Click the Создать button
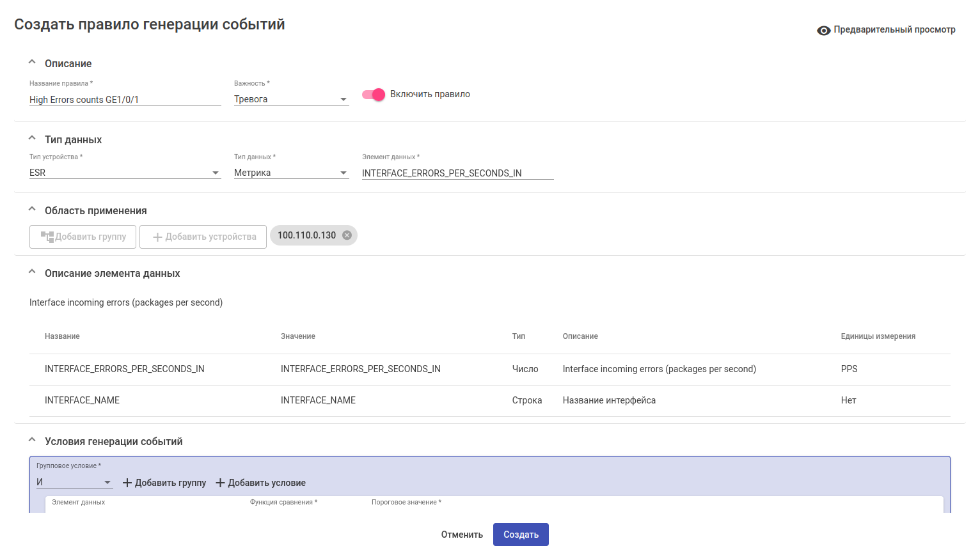This screenshot has width=980, height=555. (x=521, y=535)
